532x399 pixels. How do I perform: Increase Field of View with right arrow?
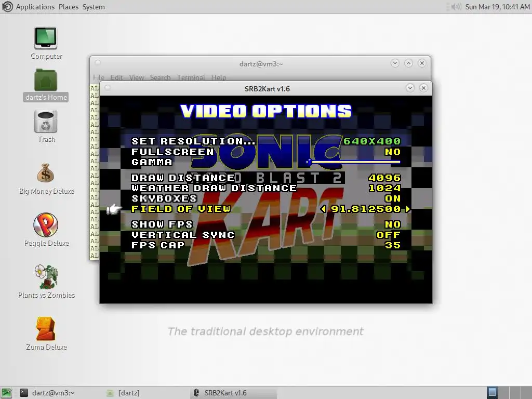click(407, 209)
